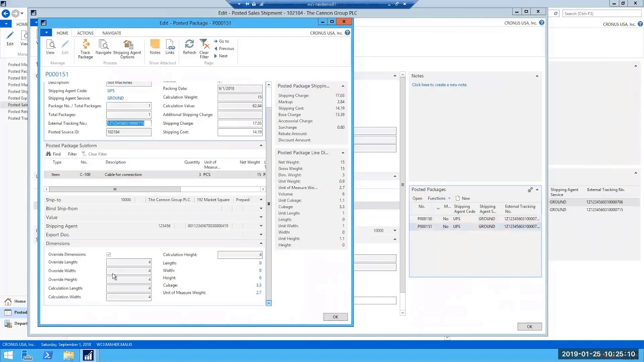644x362 pixels.
Task: Expand Shipping Agent FastTab
Action: click(x=261, y=226)
